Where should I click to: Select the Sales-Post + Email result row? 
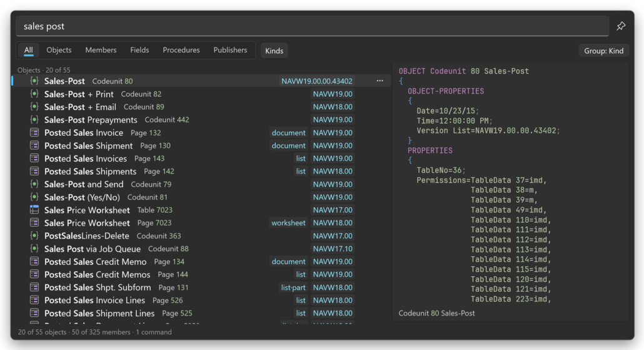point(201,106)
